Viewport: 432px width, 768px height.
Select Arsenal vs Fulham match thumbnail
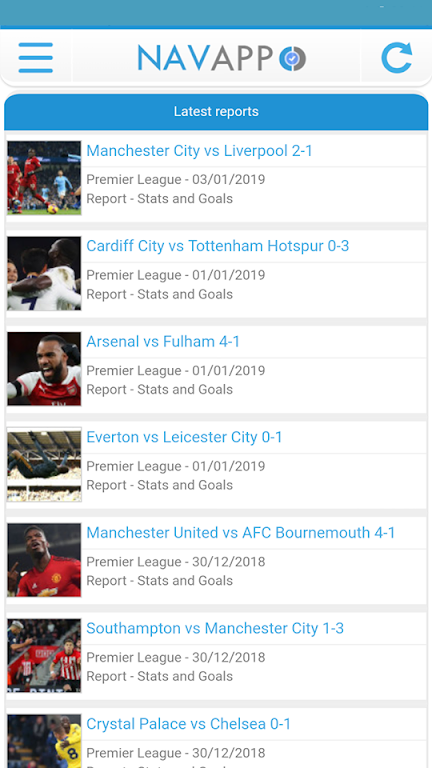(44, 369)
